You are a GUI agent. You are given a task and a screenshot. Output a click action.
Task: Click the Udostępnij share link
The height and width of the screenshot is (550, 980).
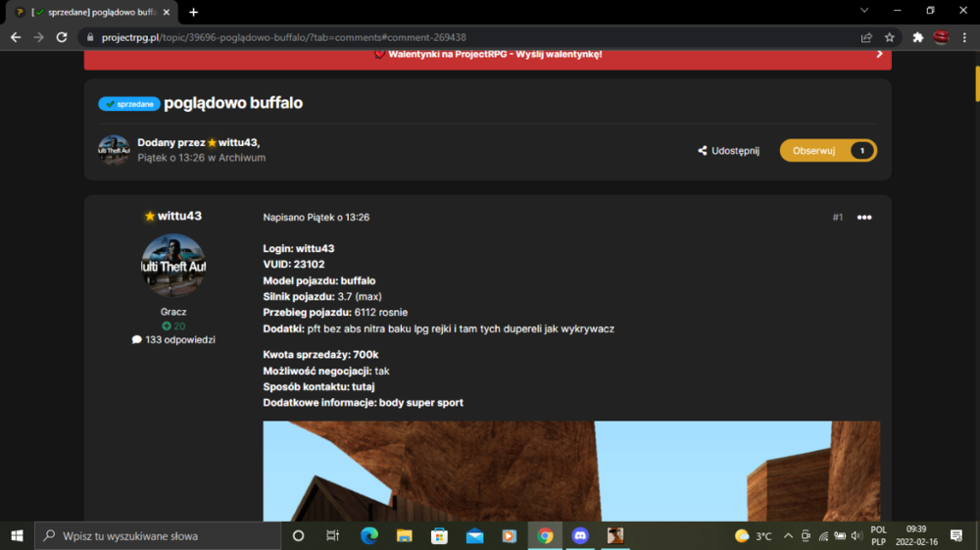pos(728,151)
